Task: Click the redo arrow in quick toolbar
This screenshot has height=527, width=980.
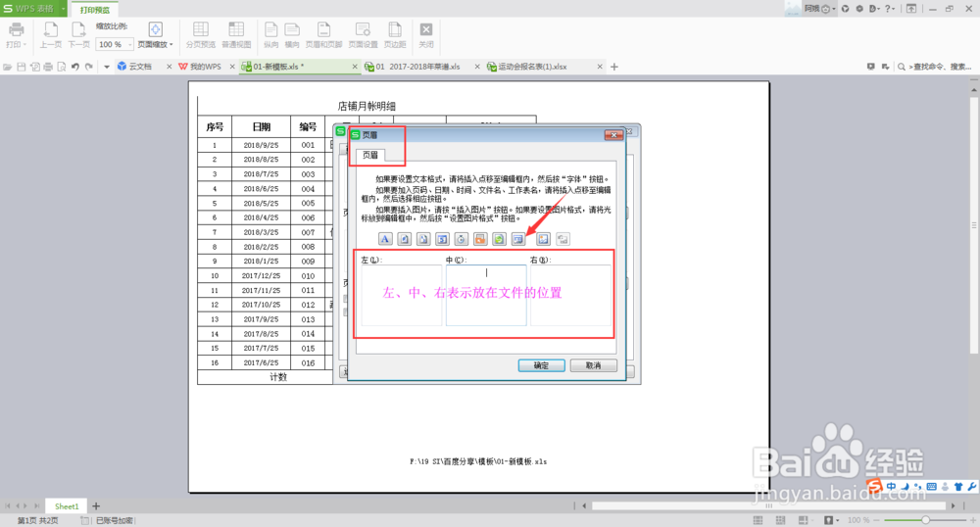Action: [89, 67]
